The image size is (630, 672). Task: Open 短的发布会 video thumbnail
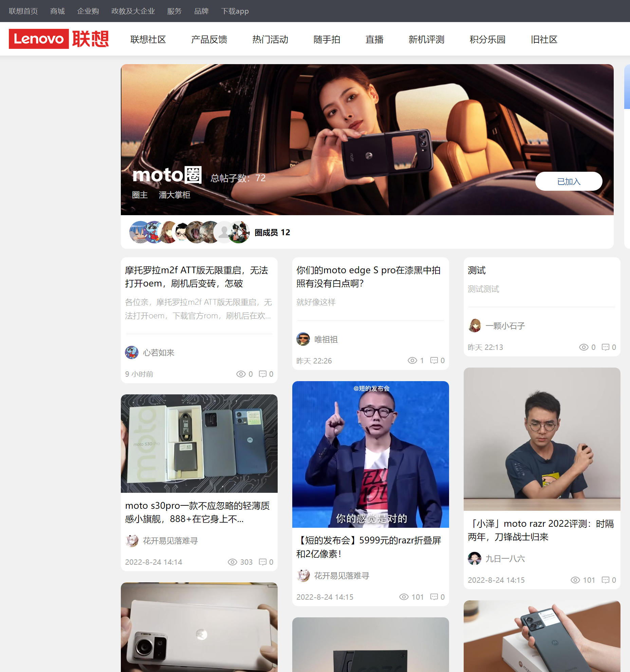[x=371, y=454]
